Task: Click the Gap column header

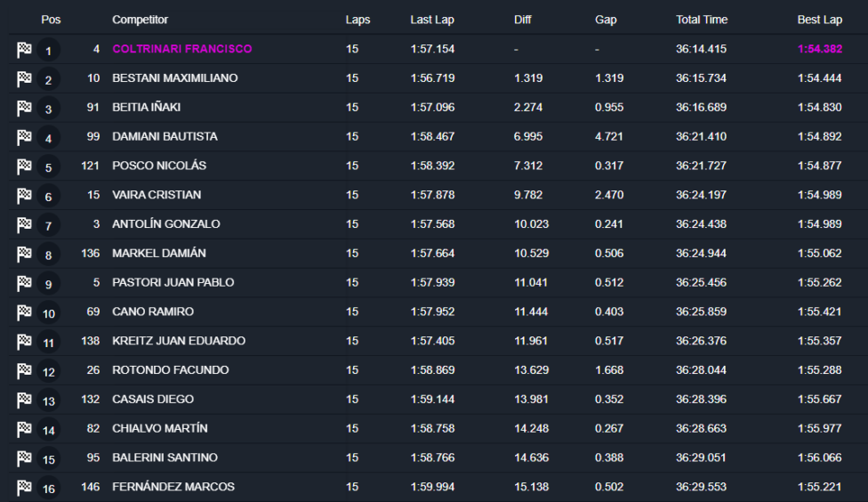Action: point(606,20)
